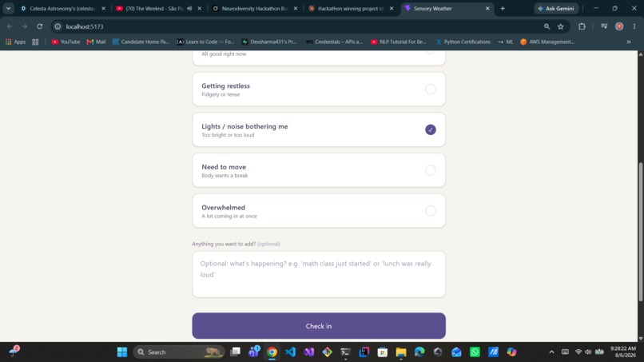Open tab groups grid icon
The height and width of the screenshot is (362, 644).
[35, 42]
